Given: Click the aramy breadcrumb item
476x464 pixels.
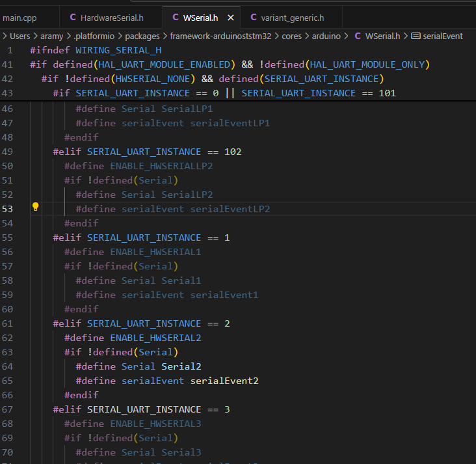Looking at the screenshot, I should [x=52, y=36].
